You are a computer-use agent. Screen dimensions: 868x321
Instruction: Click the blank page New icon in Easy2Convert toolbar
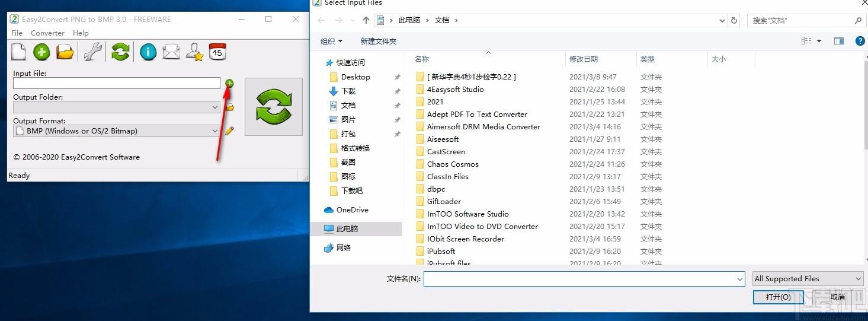(19, 52)
